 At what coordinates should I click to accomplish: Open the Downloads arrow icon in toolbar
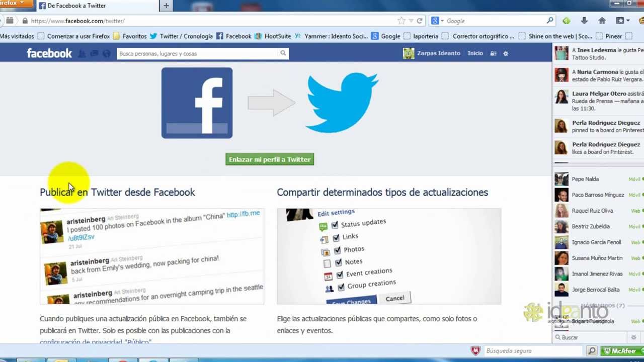point(584,21)
